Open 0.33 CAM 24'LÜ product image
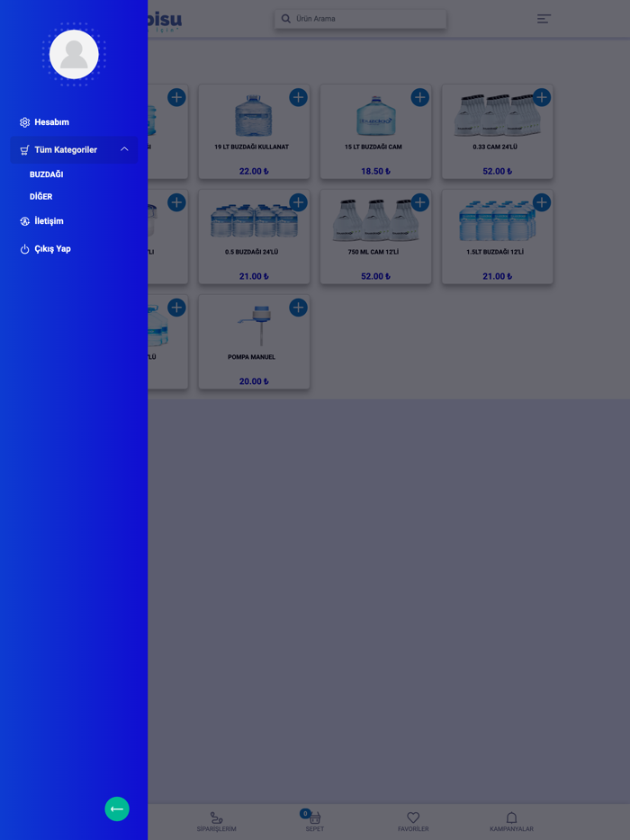 498,116
